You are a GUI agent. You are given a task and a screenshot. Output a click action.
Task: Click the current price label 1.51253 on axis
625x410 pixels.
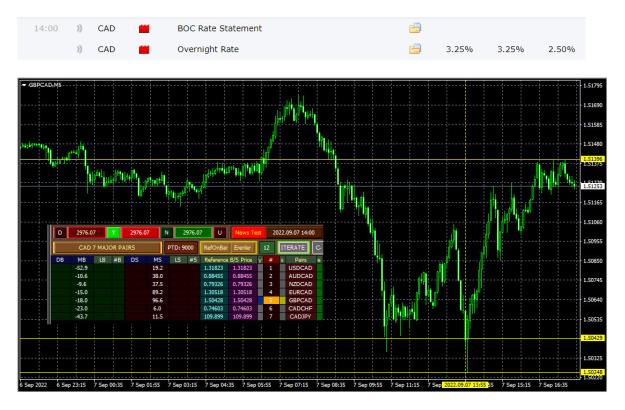593,186
